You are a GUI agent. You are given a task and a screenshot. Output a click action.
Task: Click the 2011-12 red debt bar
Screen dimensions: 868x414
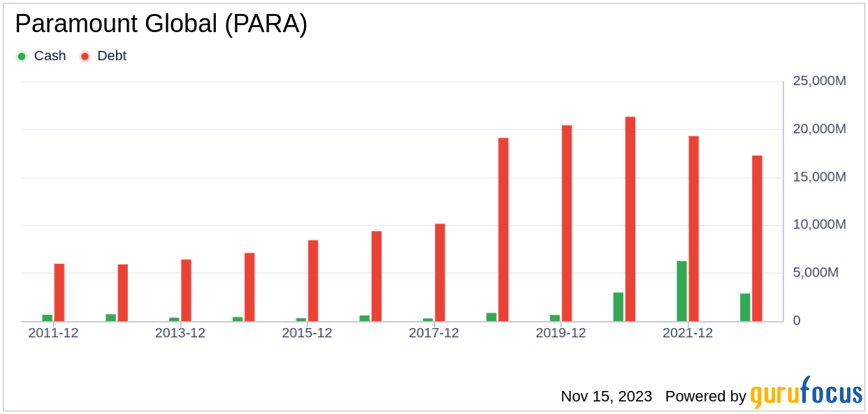point(59,293)
